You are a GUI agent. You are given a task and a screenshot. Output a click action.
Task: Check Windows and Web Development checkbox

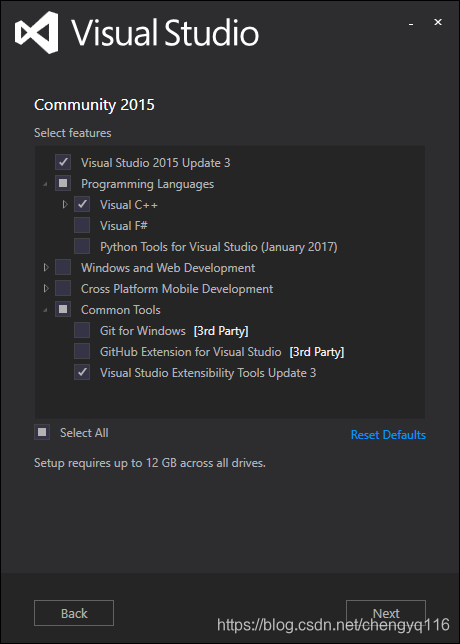point(63,267)
